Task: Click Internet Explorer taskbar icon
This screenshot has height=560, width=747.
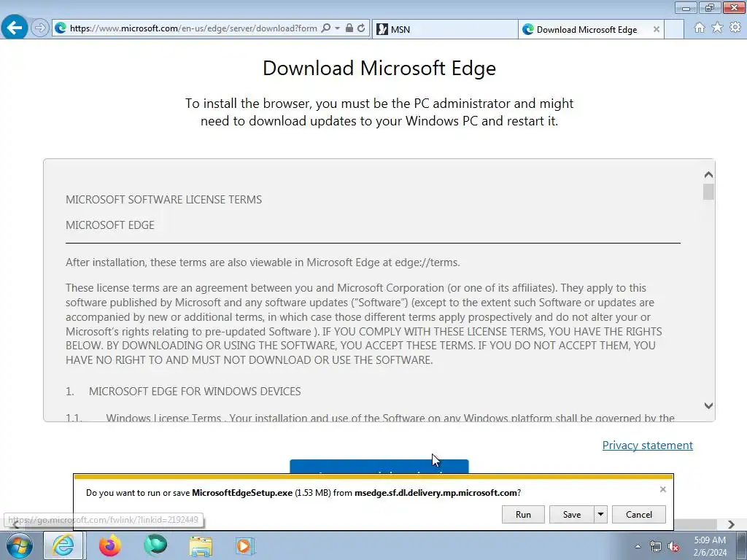Action: point(63,545)
